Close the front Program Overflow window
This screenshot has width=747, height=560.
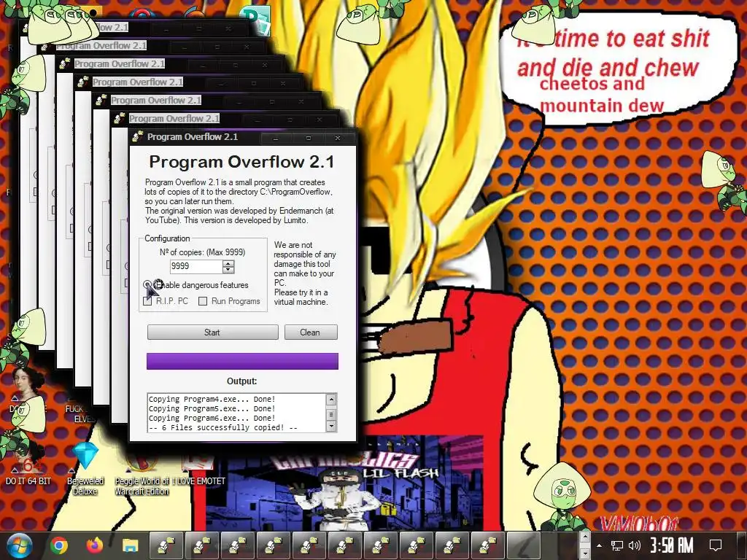click(x=338, y=138)
